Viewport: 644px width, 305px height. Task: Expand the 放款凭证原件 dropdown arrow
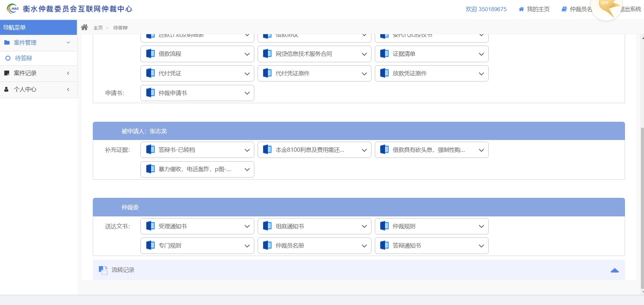(x=481, y=74)
